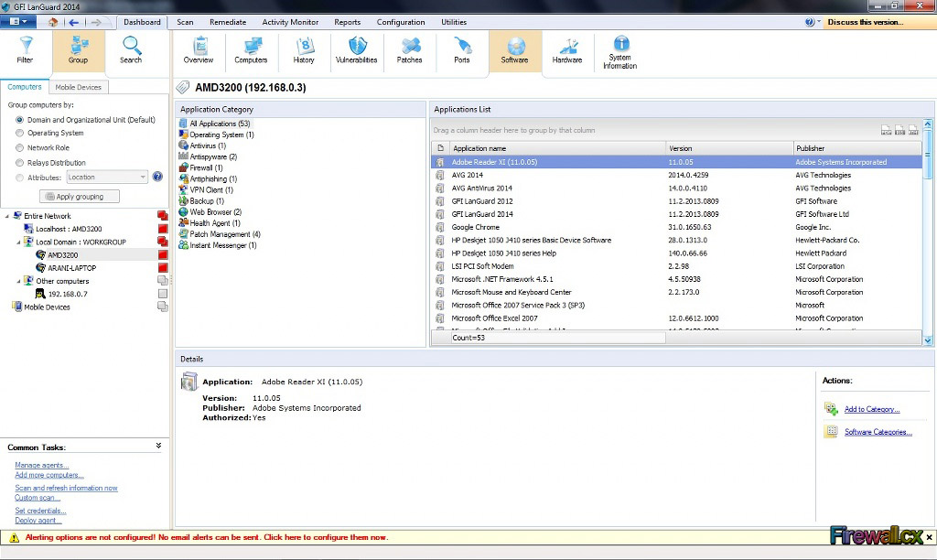937x560 pixels.
Task: Click the Software Categories icon
Action: 831,431
